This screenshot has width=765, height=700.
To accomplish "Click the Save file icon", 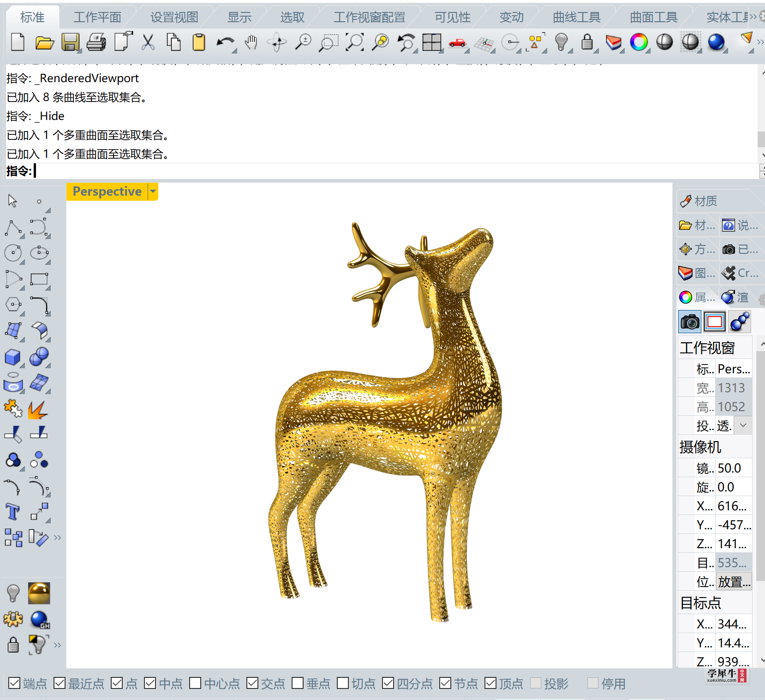I will pos(71,42).
